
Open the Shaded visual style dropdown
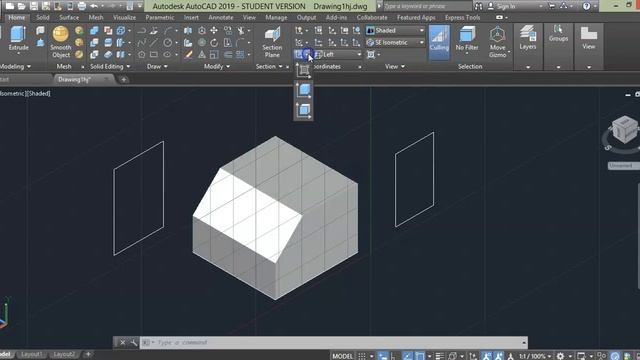coord(396,31)
